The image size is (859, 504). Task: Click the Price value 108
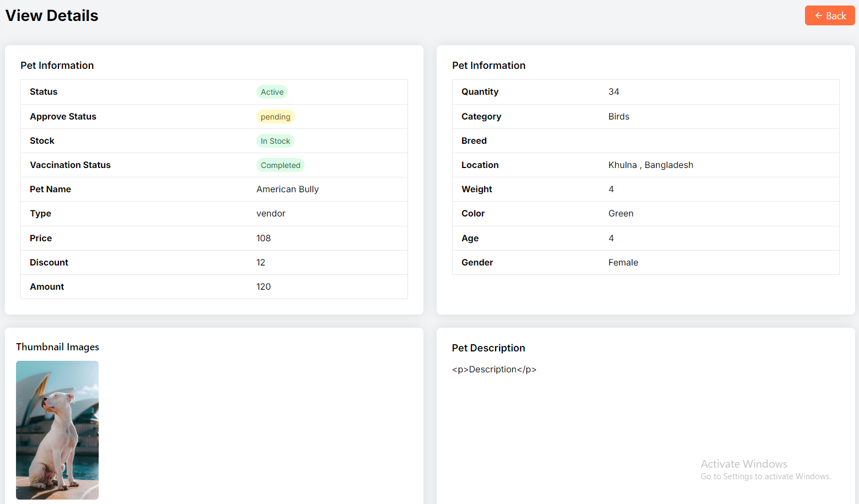pos(264,239)
